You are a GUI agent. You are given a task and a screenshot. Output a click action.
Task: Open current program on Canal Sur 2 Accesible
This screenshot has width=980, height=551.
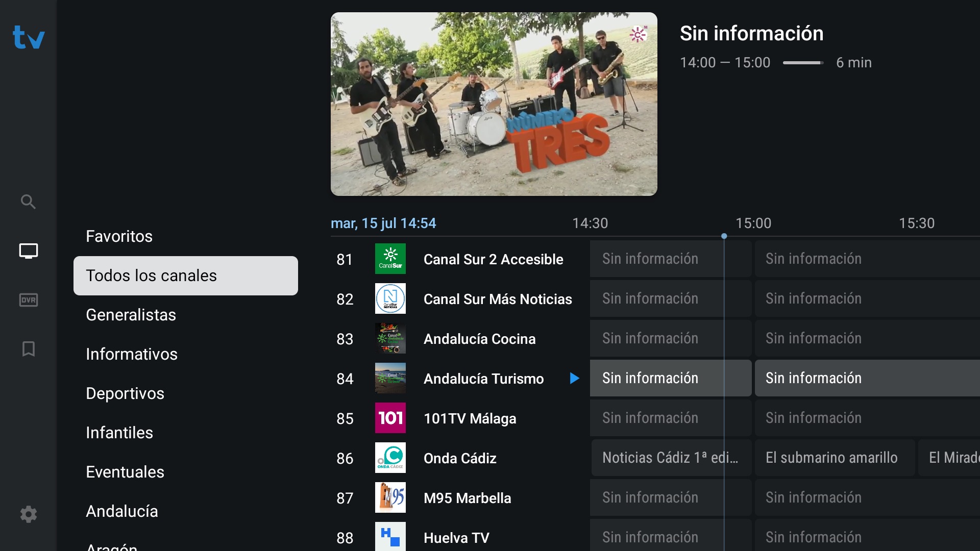(x=671, y=259)
